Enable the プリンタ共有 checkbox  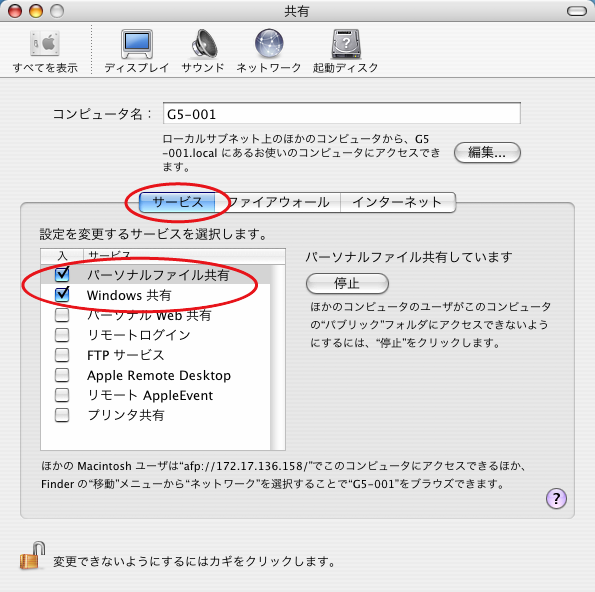pos(62,415)
